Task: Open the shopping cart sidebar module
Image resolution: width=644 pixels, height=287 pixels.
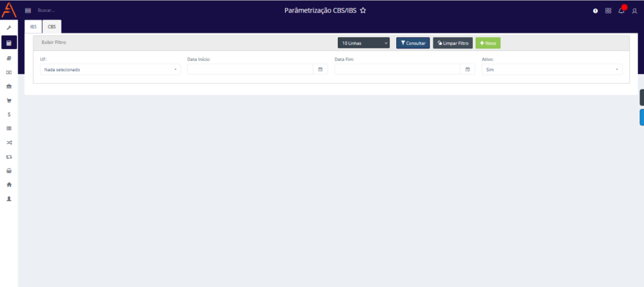Action: [x=9, y=100]
